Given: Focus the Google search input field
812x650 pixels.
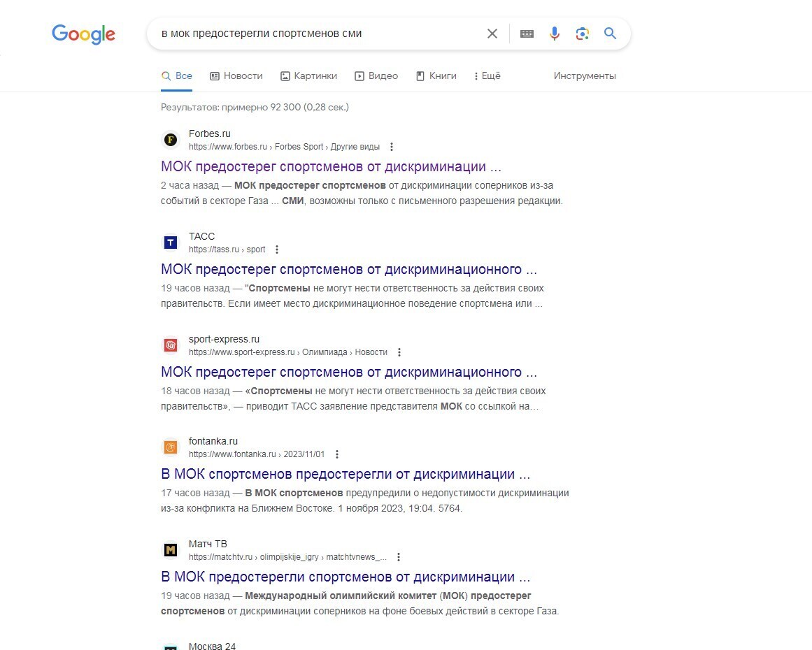Looking at the screenshot, I should [316, 34].
